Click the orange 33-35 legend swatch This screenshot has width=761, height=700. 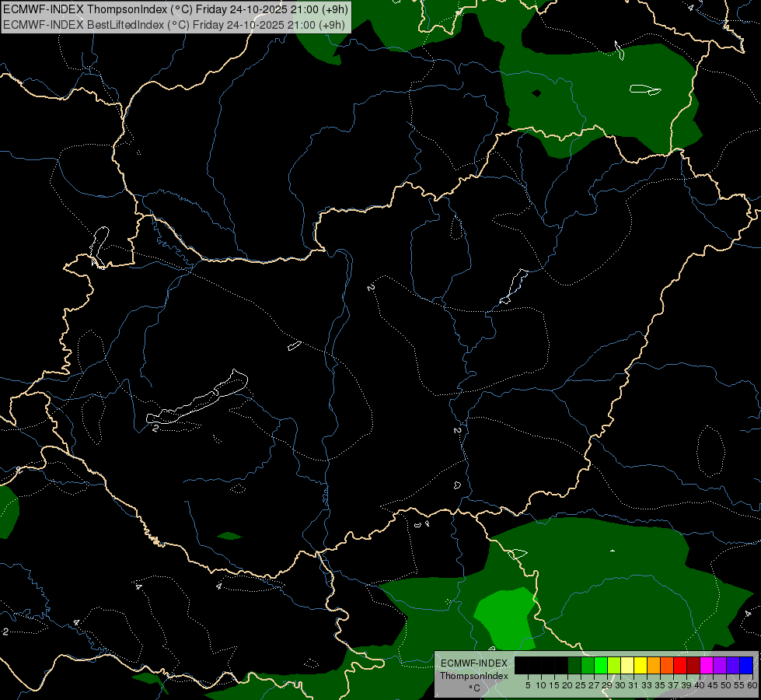[654, 665]
